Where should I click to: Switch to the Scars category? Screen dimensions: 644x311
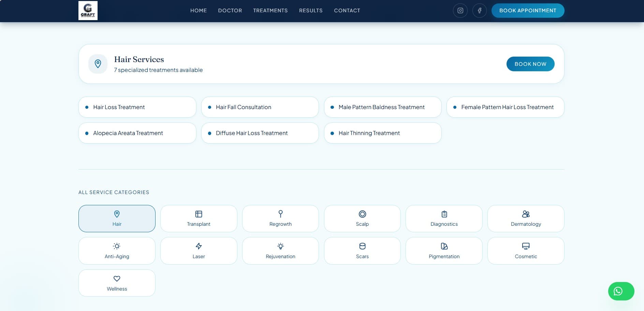click(362, 251)
